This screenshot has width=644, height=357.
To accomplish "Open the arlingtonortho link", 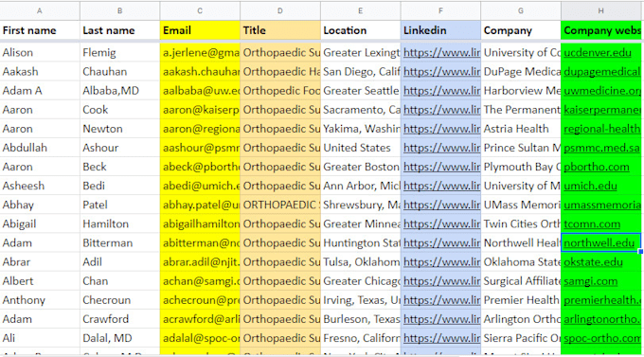I will [601, 319].
